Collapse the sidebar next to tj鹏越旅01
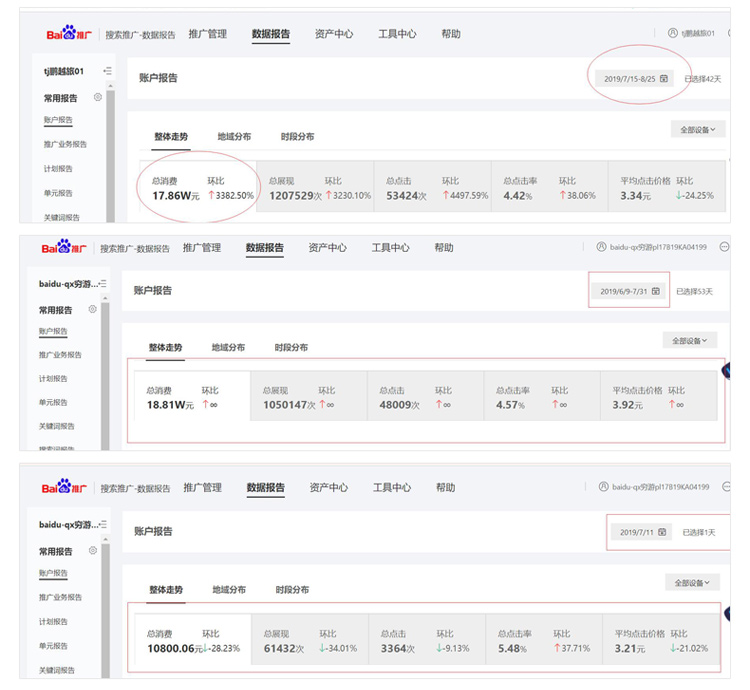This screenshot has height=690, width=750. (107, 71)
